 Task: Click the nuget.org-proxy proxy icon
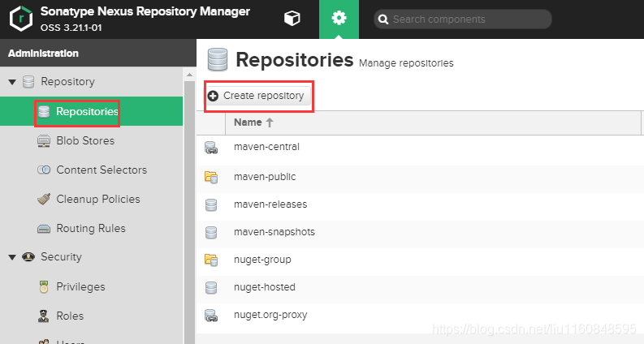(x=211, y=316)
